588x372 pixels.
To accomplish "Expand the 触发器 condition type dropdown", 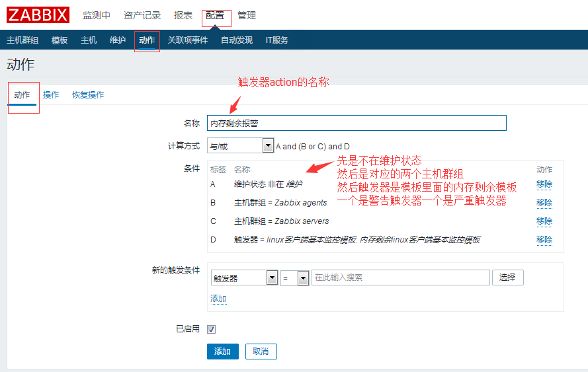I will (x=243, y=278).
